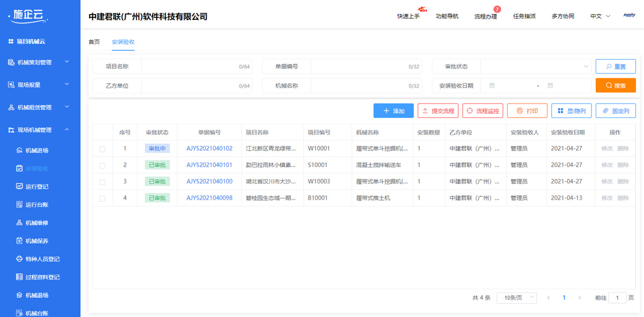Tick the checkbox for row AJYS2021040102
The height and width of the screenshot is (317, 644).
point(102,149)
